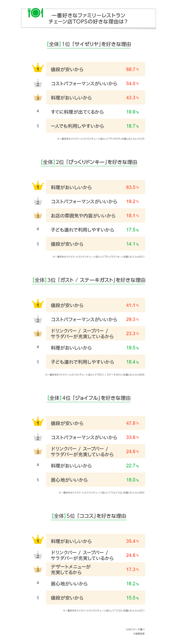This screenshot has width=177, height=644.
Task: Click the bronze rank 3 crown under ココス
Action: point(38,569)
